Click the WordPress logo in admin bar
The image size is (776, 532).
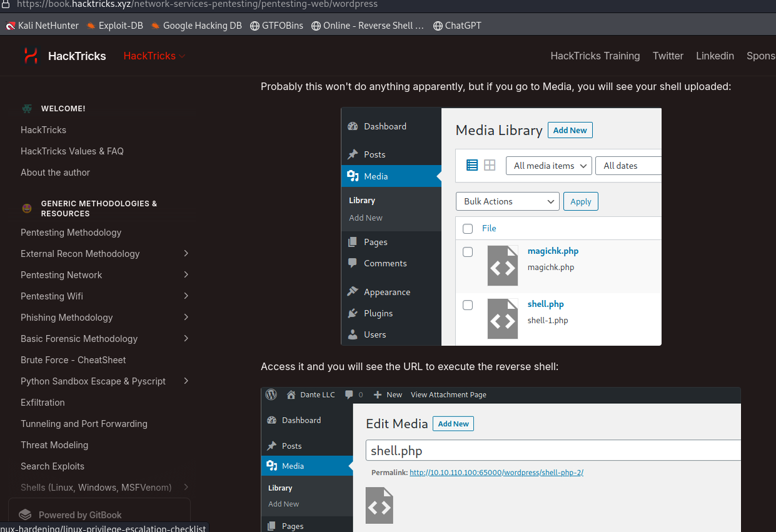point(271,394)
